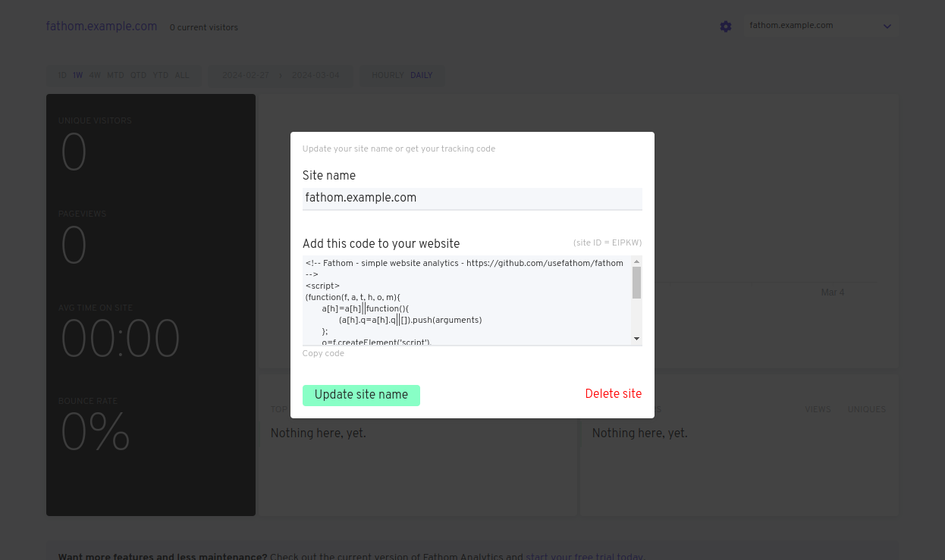
Task: Select the ALL date range
Action: click(182, 76)
